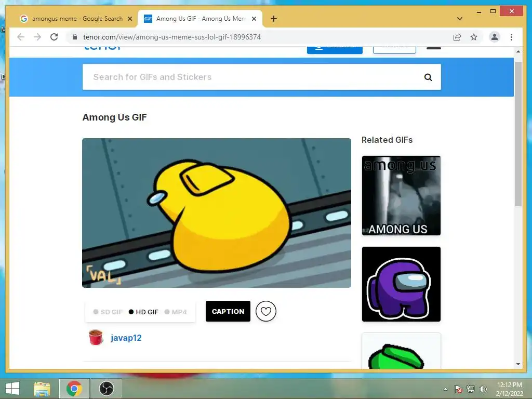
Task: Open the javap12 profile link
Action: pyautogui.click(x=126, y=338)
